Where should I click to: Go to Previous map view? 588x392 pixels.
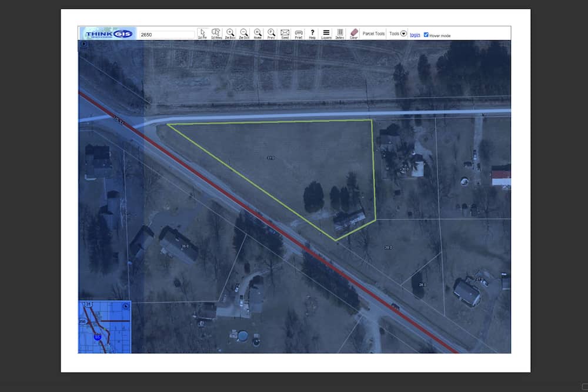pos(271,33)
